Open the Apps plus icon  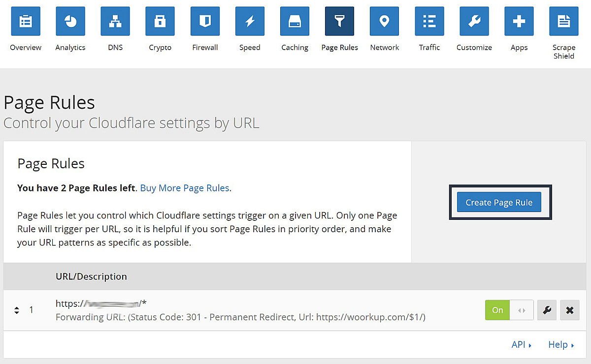point(519,21)
